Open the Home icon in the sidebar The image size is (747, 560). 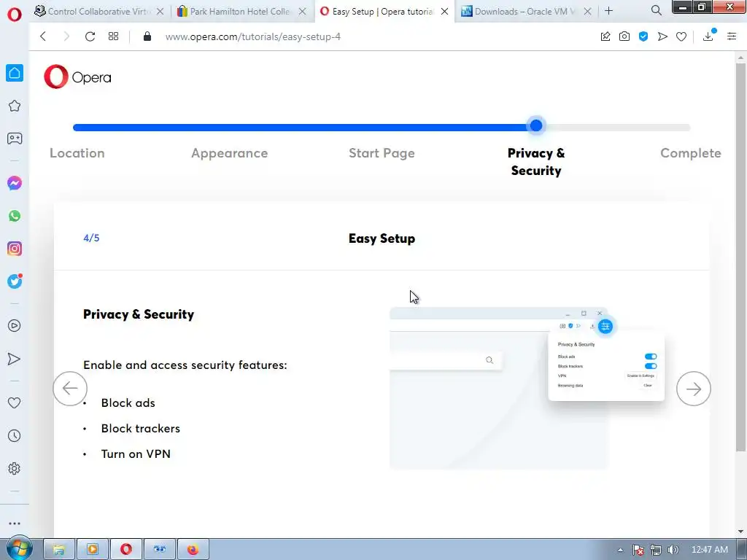tap(15, 73)
